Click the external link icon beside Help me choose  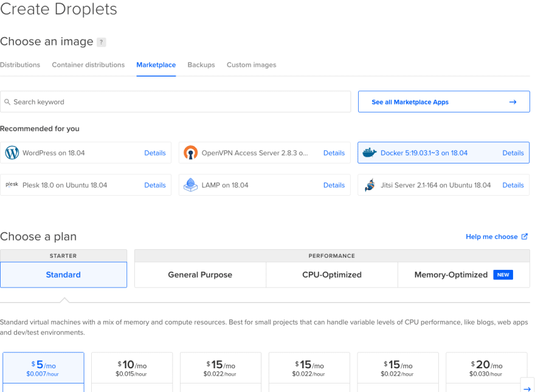[x=525, y=236]
